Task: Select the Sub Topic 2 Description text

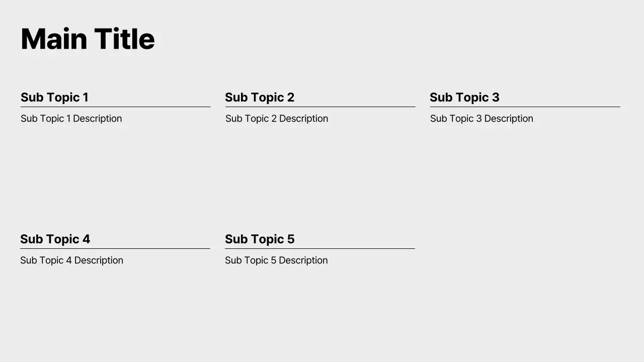Action: coord(277,119)
